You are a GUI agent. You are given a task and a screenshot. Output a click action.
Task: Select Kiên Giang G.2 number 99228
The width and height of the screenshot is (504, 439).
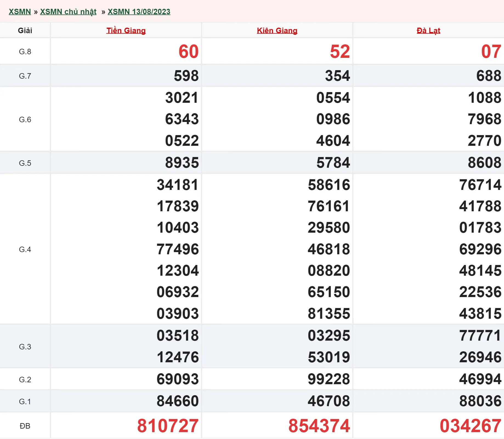(329, 379)
